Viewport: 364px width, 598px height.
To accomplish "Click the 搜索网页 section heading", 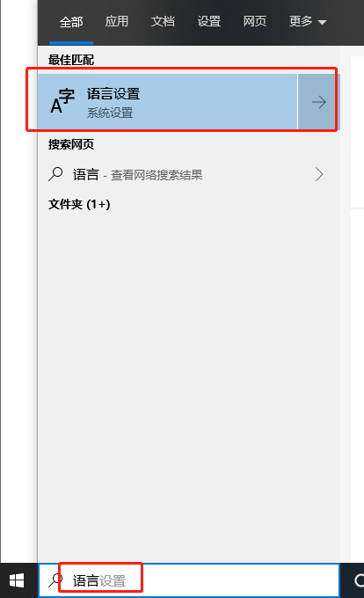I will tap(71, 144).
